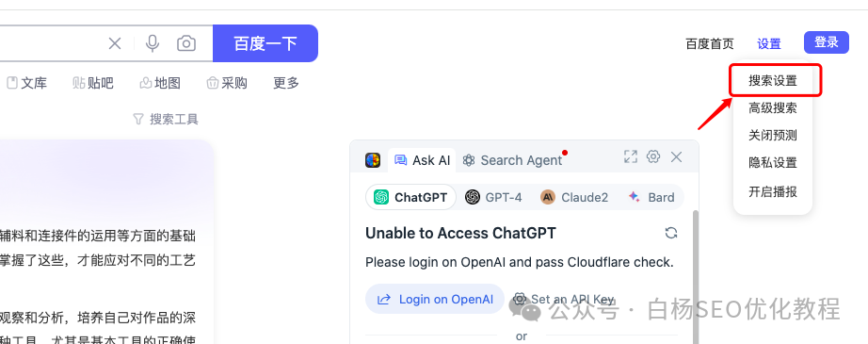Clear search text with the X icon
The width and height of the screenshot is (868, 344).
pos(115,43)
